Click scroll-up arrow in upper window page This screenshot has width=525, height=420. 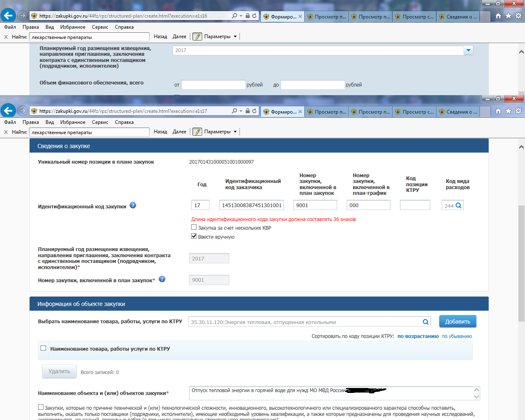pyautogui.click(x=521, y=52)
